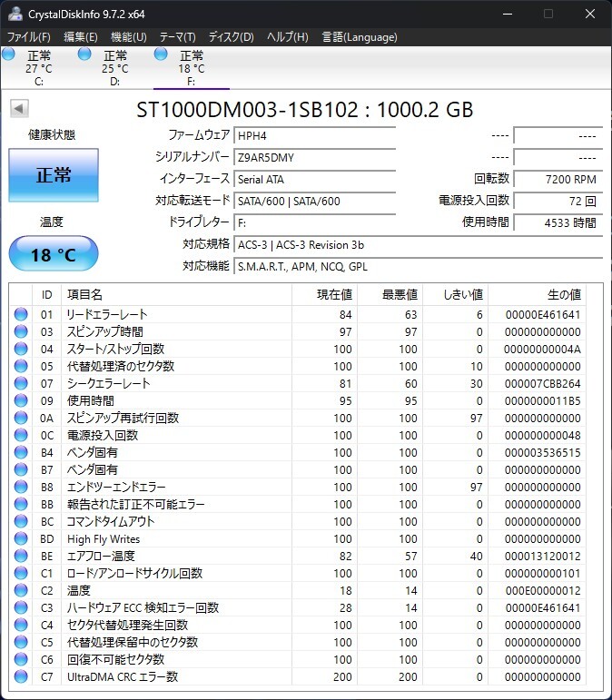Open the 編集(E) menu
This screenshot has height=700, width=612.
[80, 37]
